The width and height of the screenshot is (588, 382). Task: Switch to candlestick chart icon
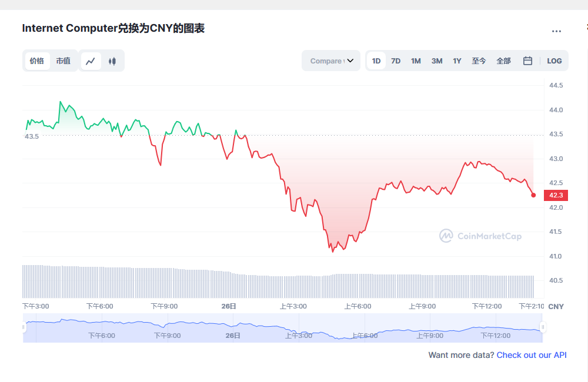[112, 61]
